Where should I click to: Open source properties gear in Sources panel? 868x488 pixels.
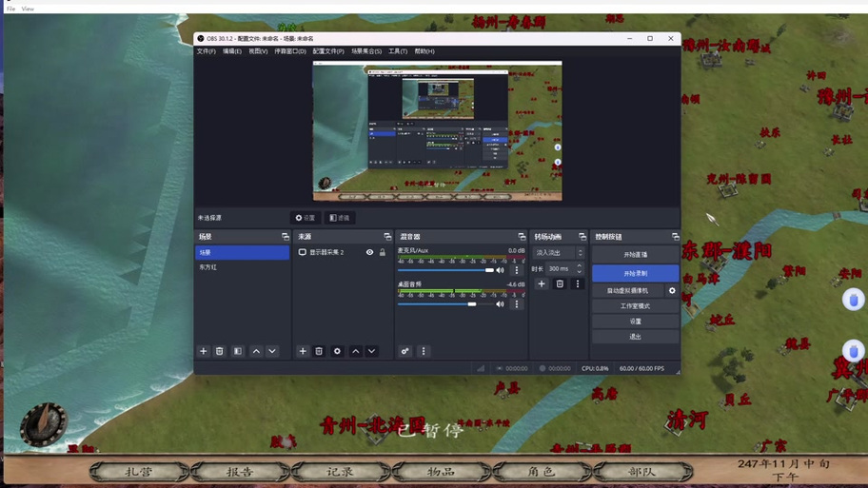337,351
